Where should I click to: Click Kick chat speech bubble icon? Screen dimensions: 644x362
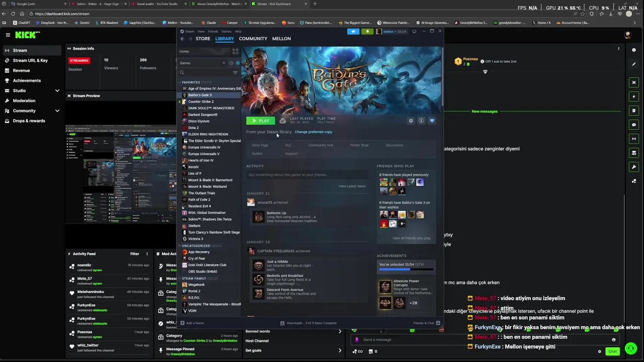click(634, 125)
